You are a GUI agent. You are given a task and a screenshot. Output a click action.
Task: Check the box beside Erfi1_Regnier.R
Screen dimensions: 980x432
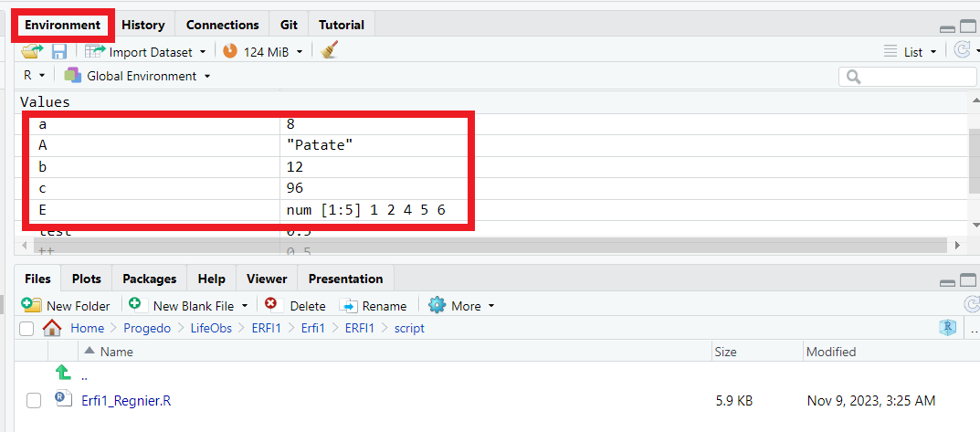[34, 400]
